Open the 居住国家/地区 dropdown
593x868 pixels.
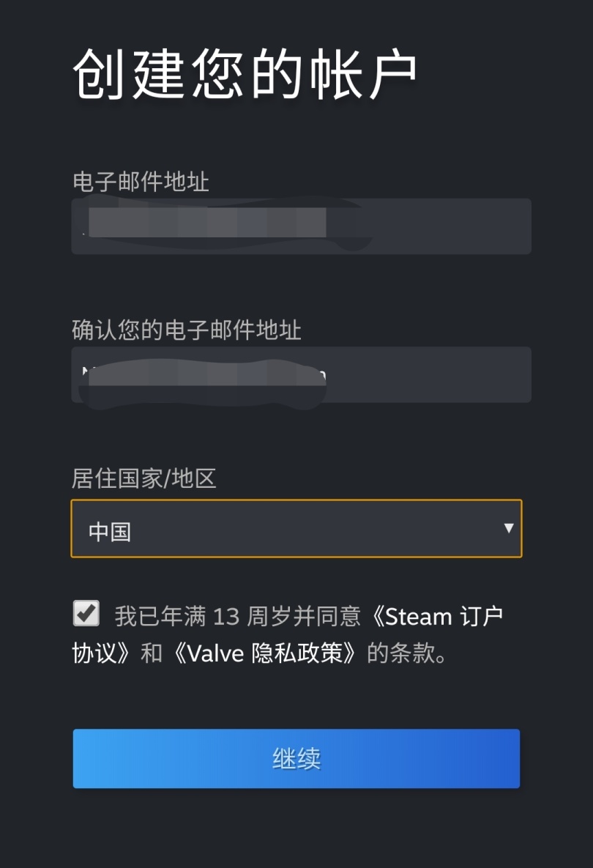coord(296,529)
